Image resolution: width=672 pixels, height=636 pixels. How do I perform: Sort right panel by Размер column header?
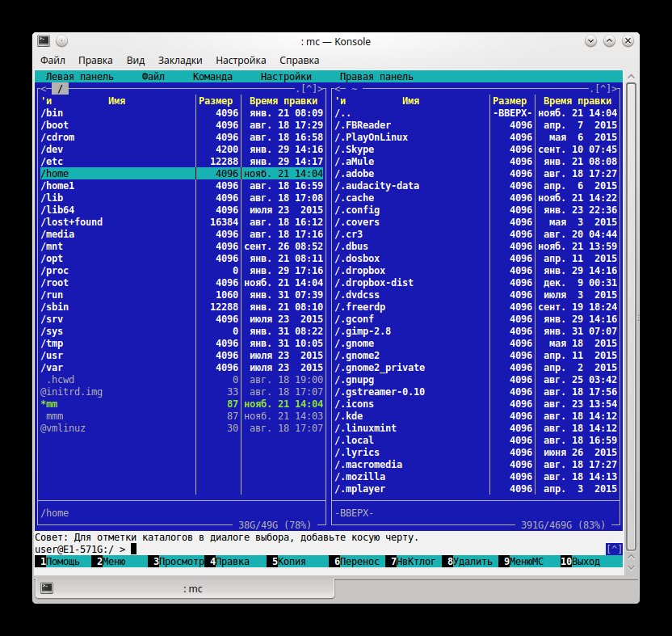coord(510,101)
